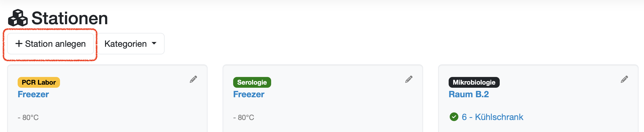Click green checkmark icon beside Kühlschrank
The height and width of the screenshot is (132, 644).
coord(454,117)
